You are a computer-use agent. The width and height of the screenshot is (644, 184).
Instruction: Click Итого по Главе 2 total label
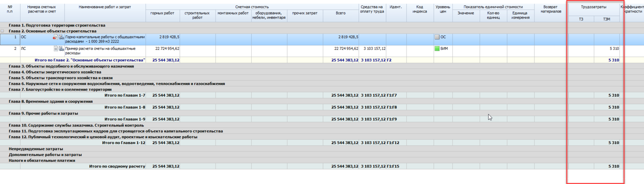click(x=90, y=60)
